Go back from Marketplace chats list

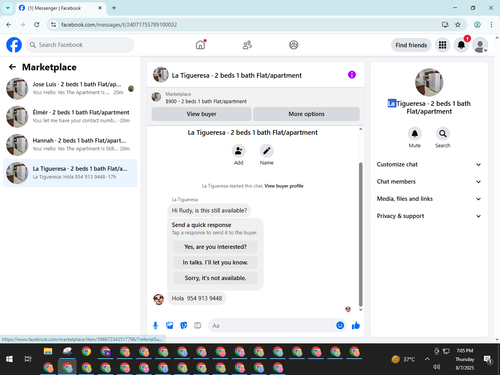point(12,67)
